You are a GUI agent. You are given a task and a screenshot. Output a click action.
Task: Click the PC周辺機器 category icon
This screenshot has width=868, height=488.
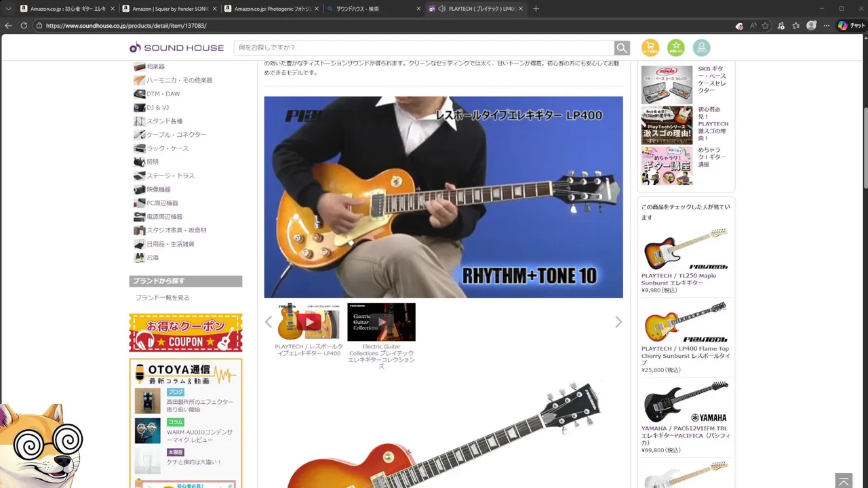pos(139,203)
